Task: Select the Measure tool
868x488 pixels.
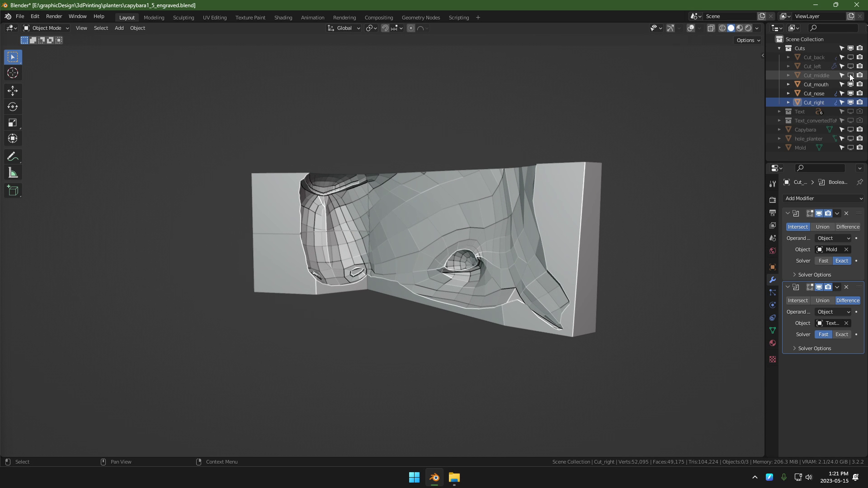Action: pyautogui.click(x=13, y=173)
